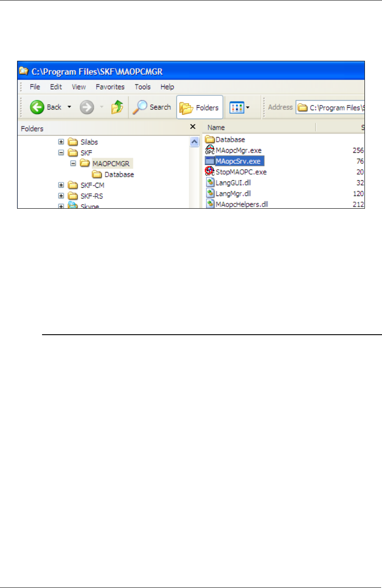This screenshot has width=382, height=588.
Task: Collapse the MAOPCMGR folder node
Action: (x=73, y=164)
